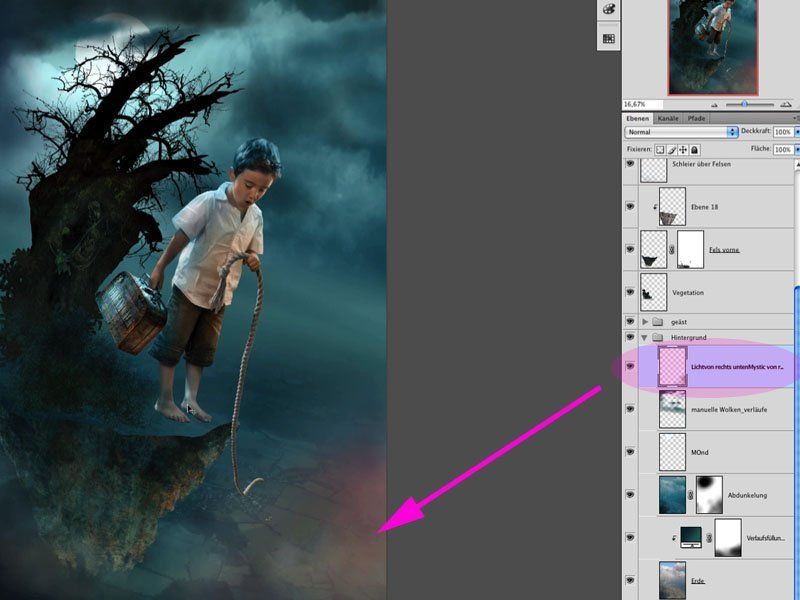This screenshot has width=800, height=600.
Task: Click clipping arrow icon on Ebene 18
Action: pos(655,207)
